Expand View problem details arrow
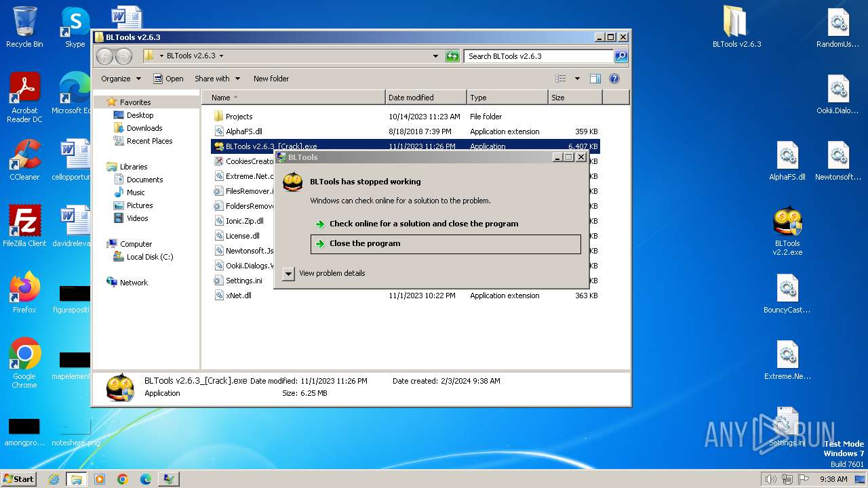Image resolution: width=868 pixels, height=488 pixels. 289,274
